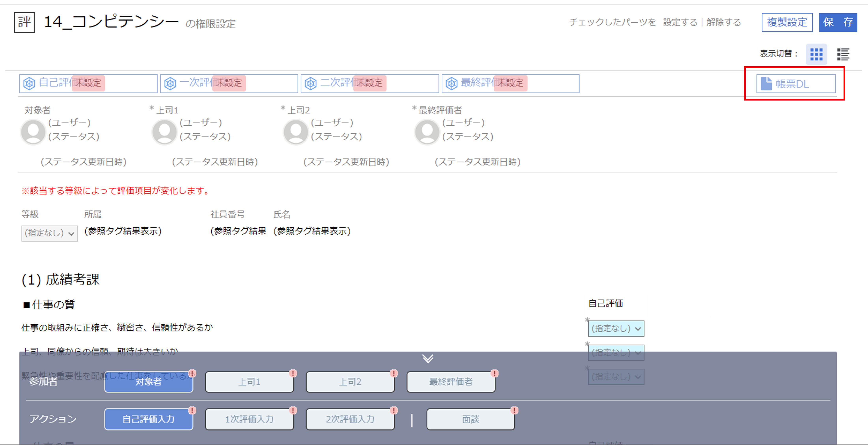
Task: Click the 評 evaluation icon beside title
Action: [24, 22]
